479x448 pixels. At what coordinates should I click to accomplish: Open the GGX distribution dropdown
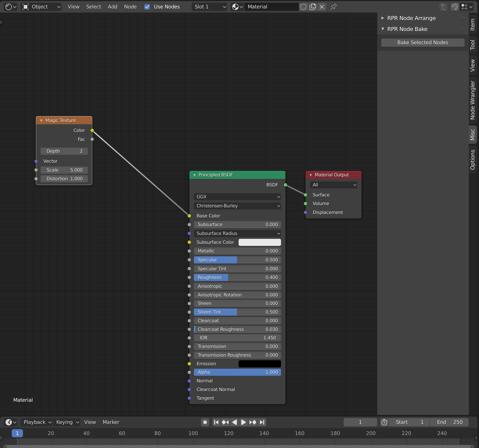(237, 197)
